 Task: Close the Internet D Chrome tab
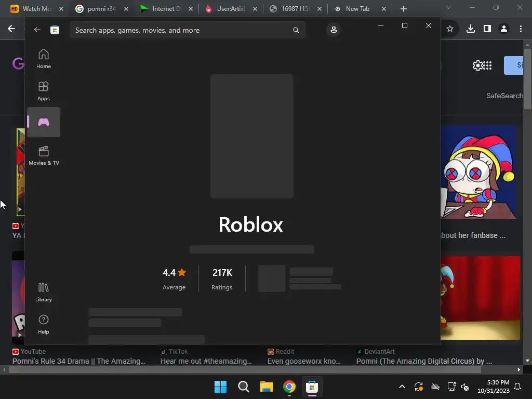click(x=191, y=9)
